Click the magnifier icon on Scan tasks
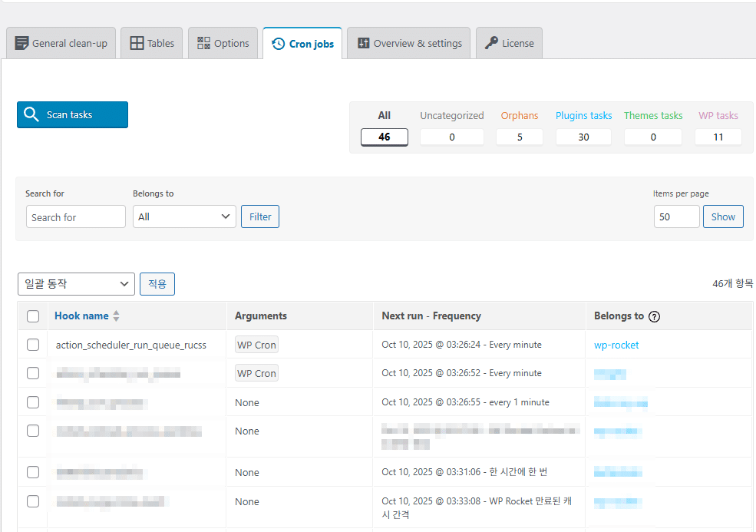 tap(31, 114)
